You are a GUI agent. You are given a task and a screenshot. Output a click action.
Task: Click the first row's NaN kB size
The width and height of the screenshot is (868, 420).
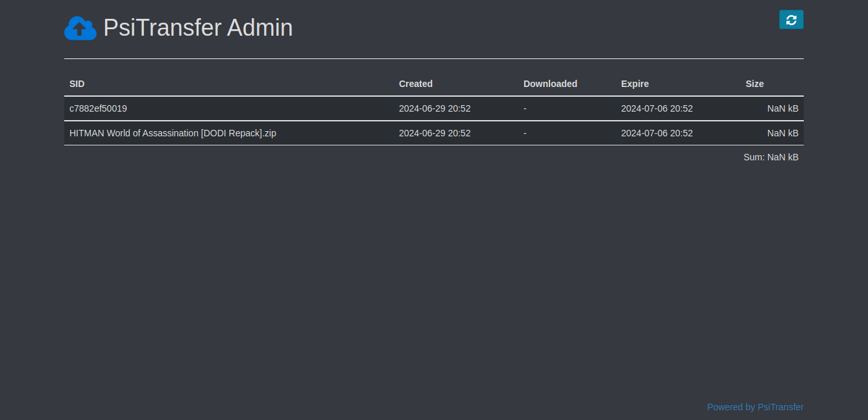tap(783, 108)
